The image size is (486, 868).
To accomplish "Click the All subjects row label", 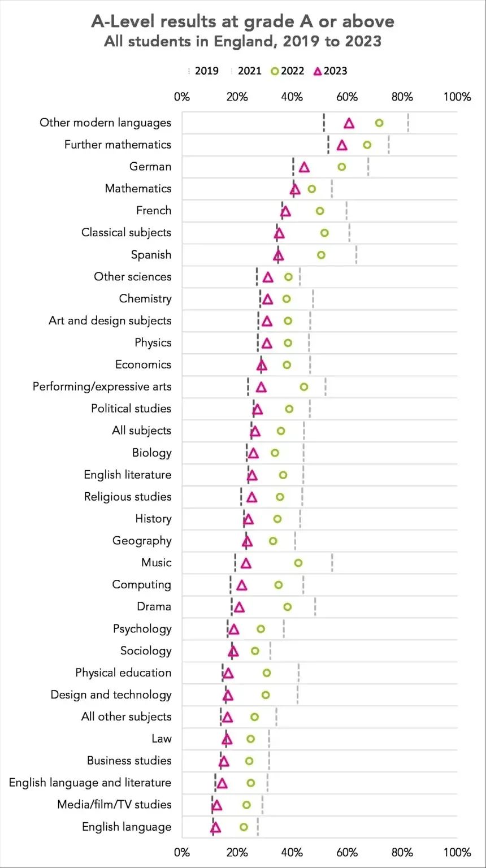I will pos(141,431).
